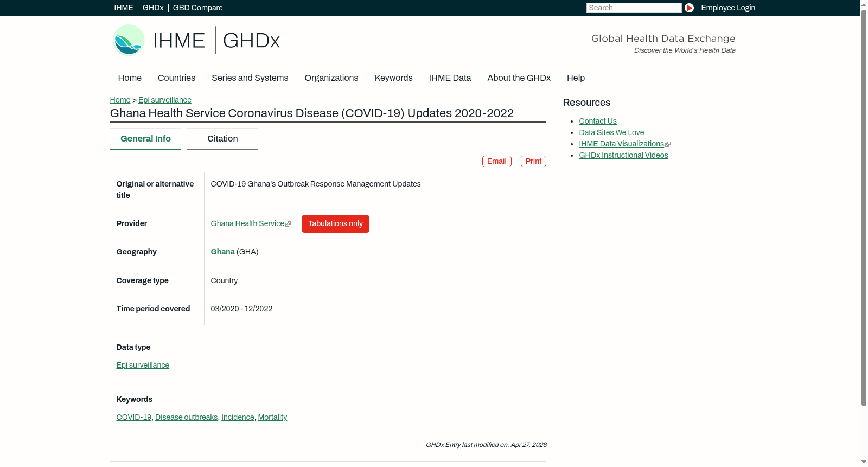The height and width of the screenshot is (467, 868).
Task: Click the page title Ghana Health Service Coronavirus Updates
Action: [312, 113]
